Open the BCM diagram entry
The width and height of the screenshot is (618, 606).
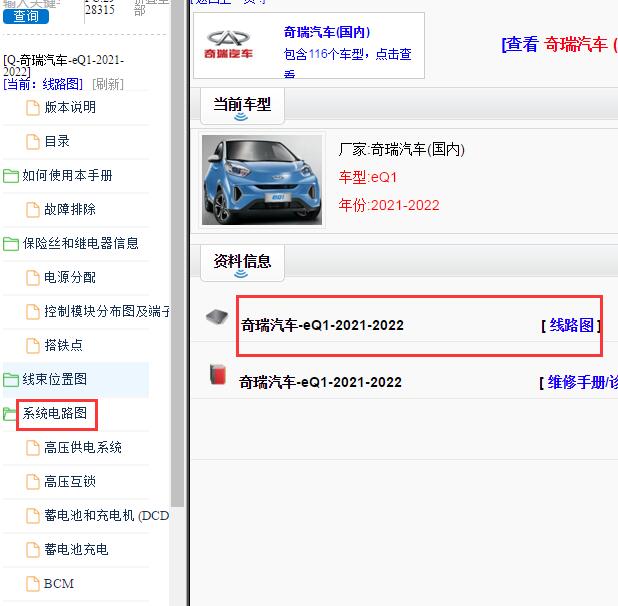coord(59,584)
